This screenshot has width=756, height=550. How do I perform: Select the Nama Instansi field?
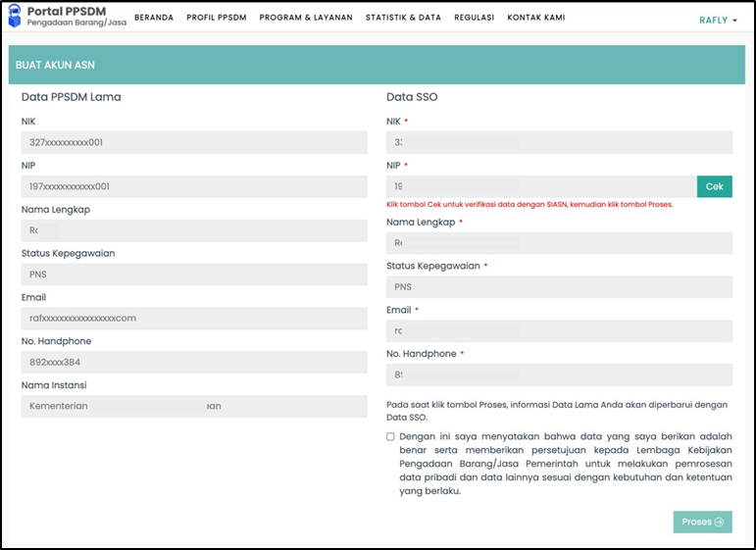(194, 406)
